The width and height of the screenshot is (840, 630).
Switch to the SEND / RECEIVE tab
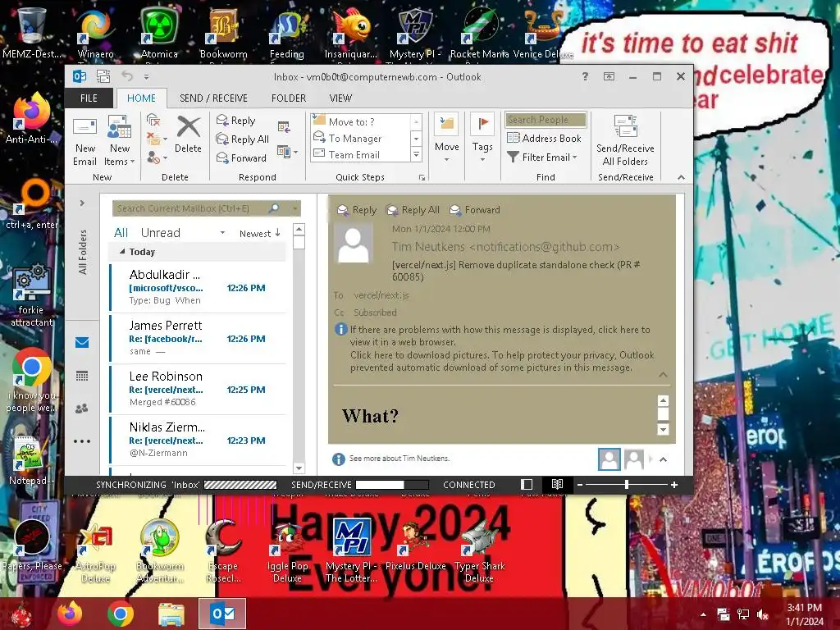coord(214,98)
